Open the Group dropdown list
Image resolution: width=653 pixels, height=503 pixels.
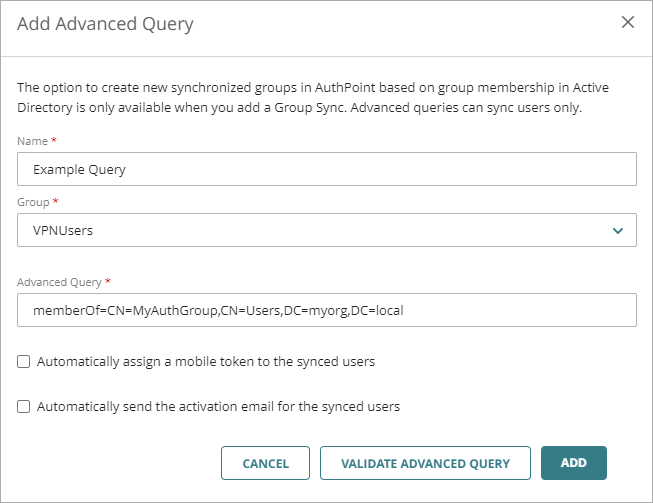point(327,229)
